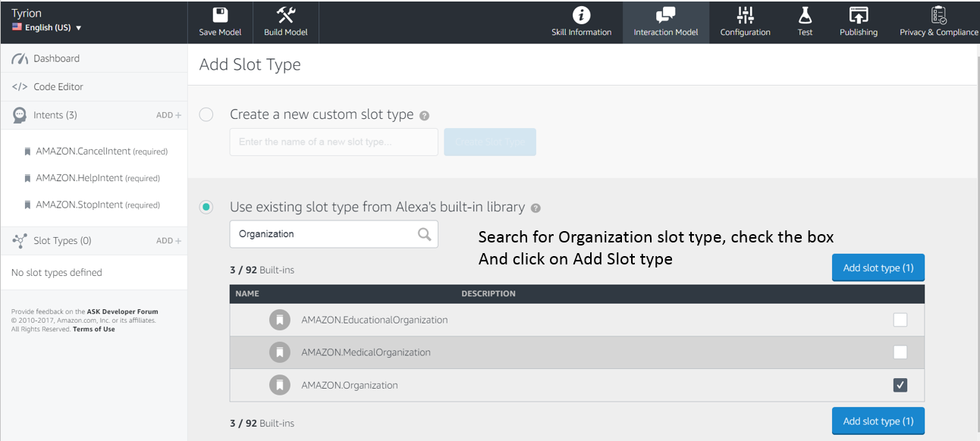Click ADD + next to Intents
Screen dimensions: 980x441
pos(168,115)
